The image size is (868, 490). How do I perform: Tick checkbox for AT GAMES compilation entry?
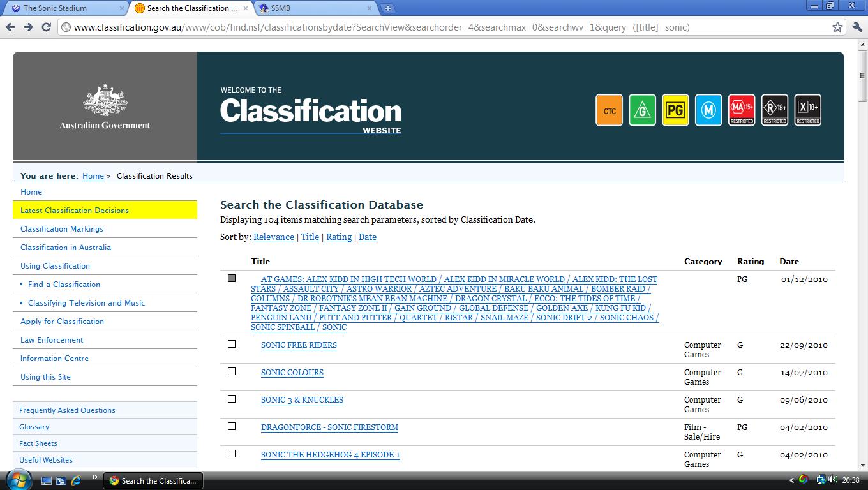[232, 278]
